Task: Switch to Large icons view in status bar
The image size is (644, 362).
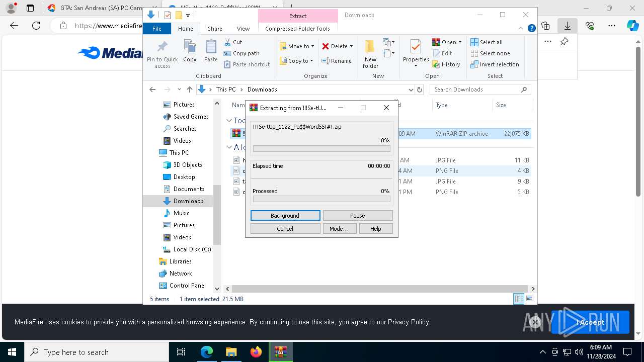Action: pos(529,299)
